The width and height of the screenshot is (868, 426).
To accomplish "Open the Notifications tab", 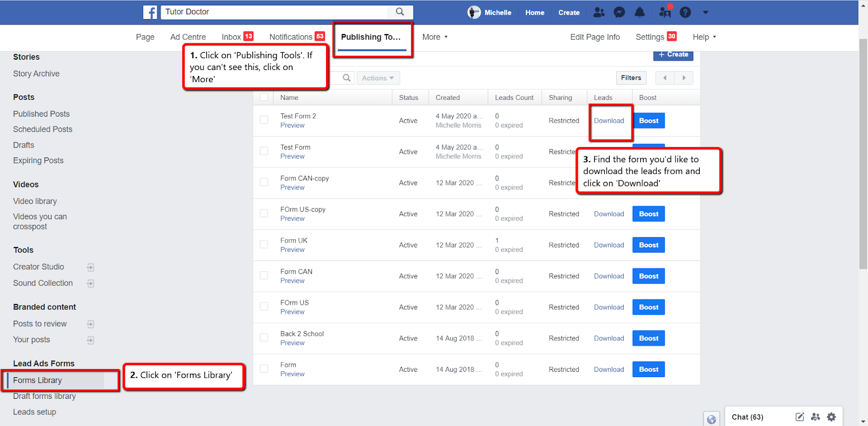I will point(297,37).
